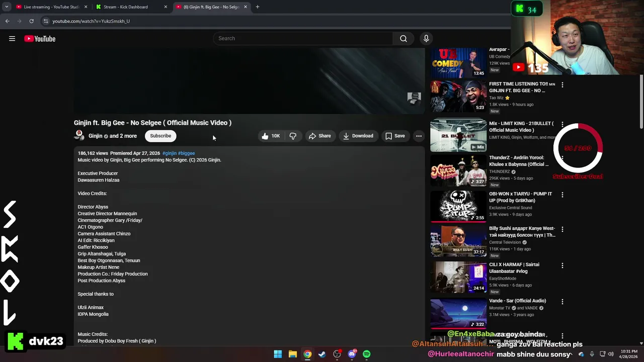Open the volume control in the system tray
The width and height of the screenshot is (644, 362).
pyautogui.click(x=611, y=354)
